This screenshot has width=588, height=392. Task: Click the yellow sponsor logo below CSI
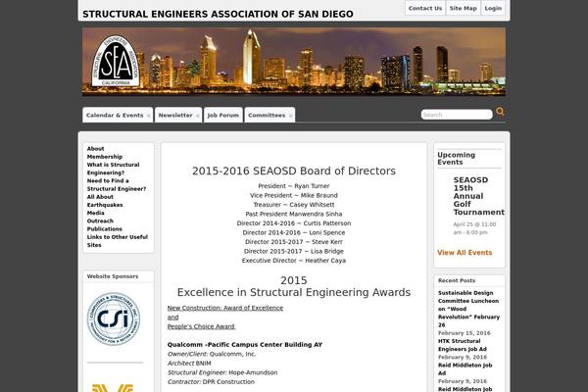[113, 387]
